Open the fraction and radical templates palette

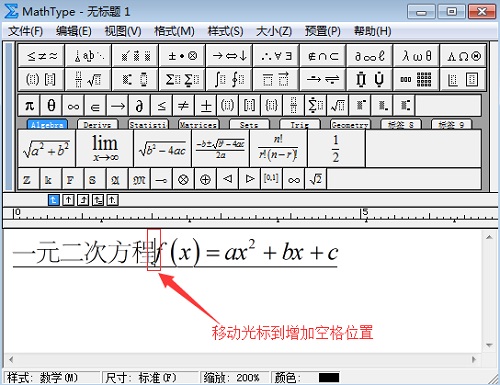point(88,79)
